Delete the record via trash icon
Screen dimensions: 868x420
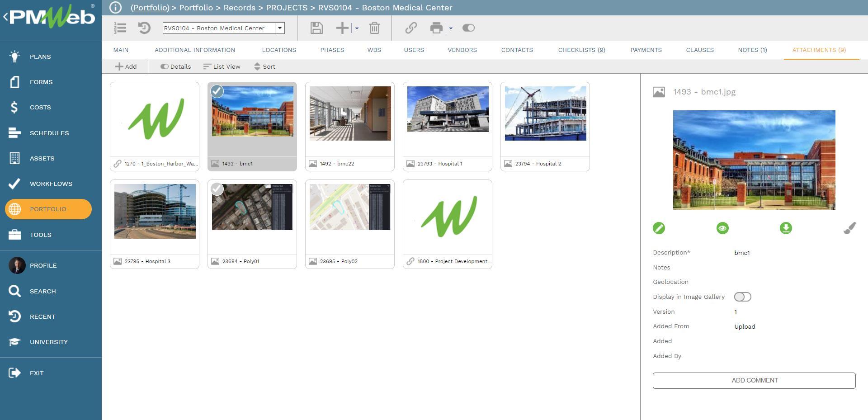coord(374,28)
